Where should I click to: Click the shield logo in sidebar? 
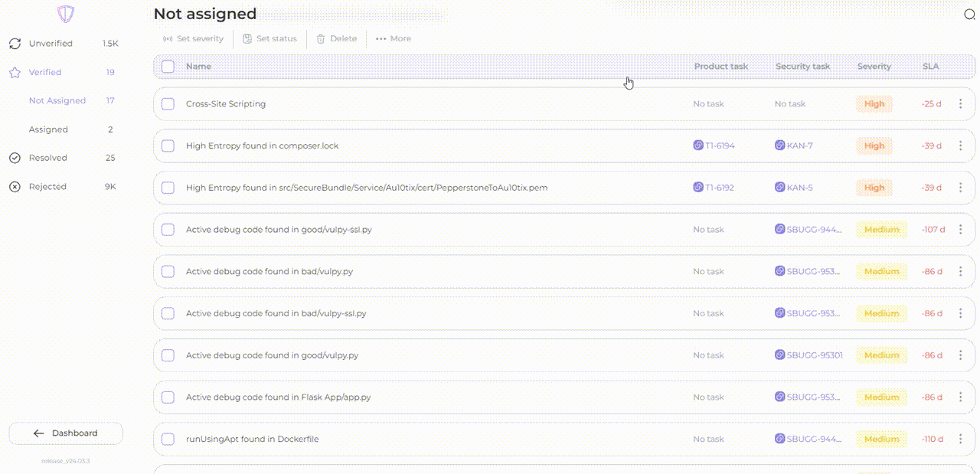(x=66, y=15)
